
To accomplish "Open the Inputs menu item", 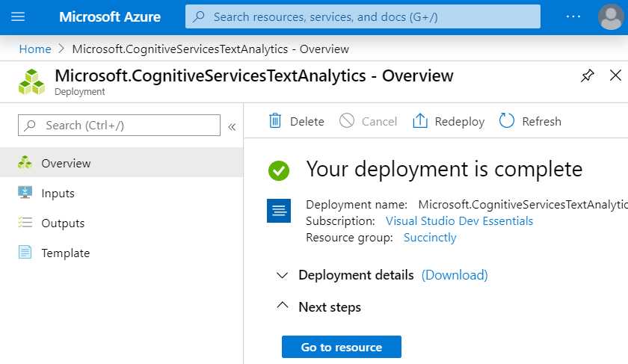I will pyautogui.click(x=121, y=193).
